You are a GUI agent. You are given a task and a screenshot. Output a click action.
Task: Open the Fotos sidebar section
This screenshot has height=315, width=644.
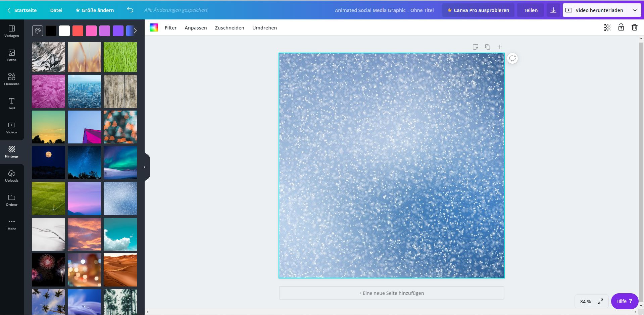click(11, 55)
